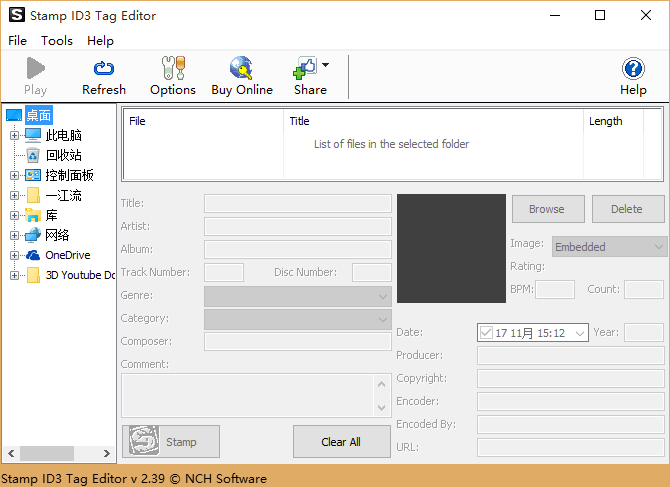Click the BPM input field
This screenshot has height=487, width=670.
click(x=555, y=289)
